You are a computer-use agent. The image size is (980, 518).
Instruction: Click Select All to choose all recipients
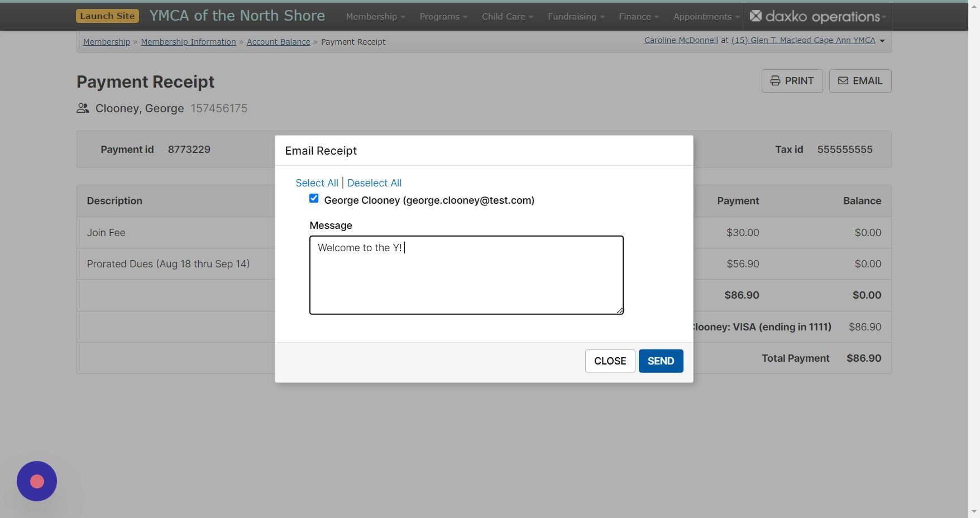point(317,183)
